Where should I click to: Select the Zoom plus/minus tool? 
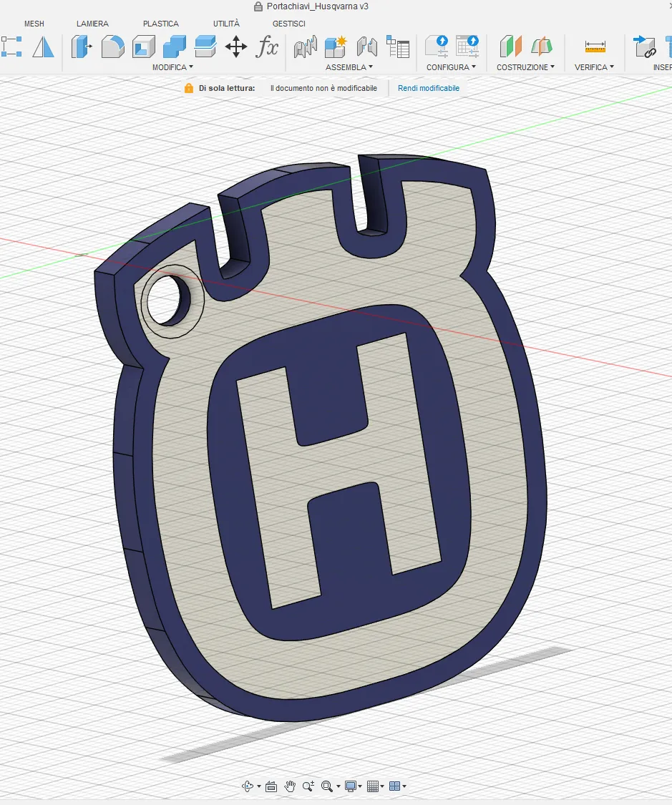click(x=308, y=786)
